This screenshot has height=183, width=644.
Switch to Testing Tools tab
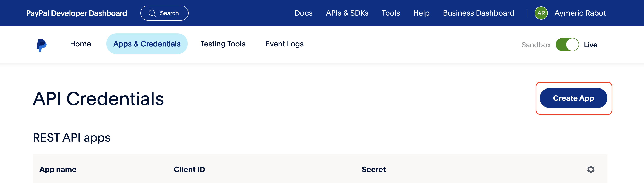click(223, 44)
